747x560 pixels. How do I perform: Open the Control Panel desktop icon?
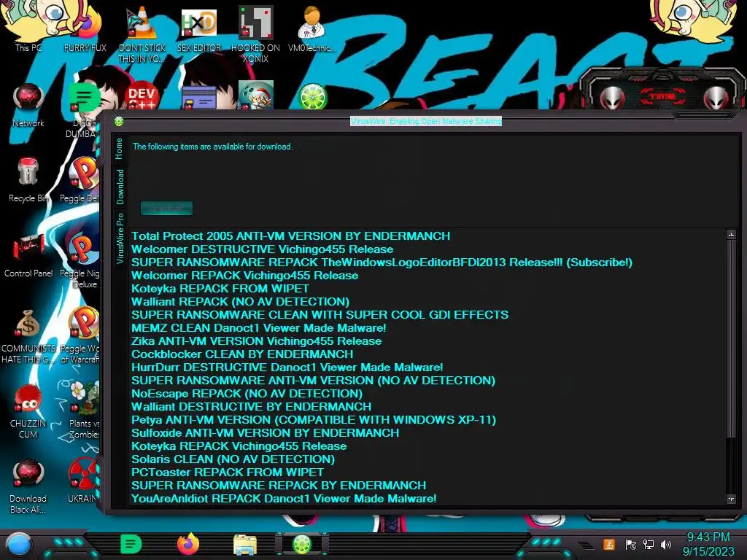tap(28, 255)
